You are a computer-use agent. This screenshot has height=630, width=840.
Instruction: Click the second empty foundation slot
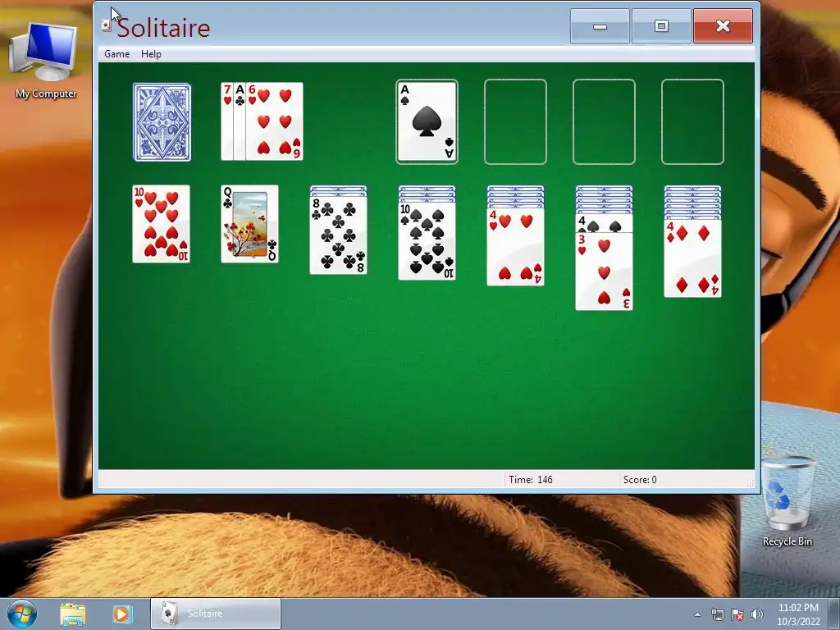(515, 121)
